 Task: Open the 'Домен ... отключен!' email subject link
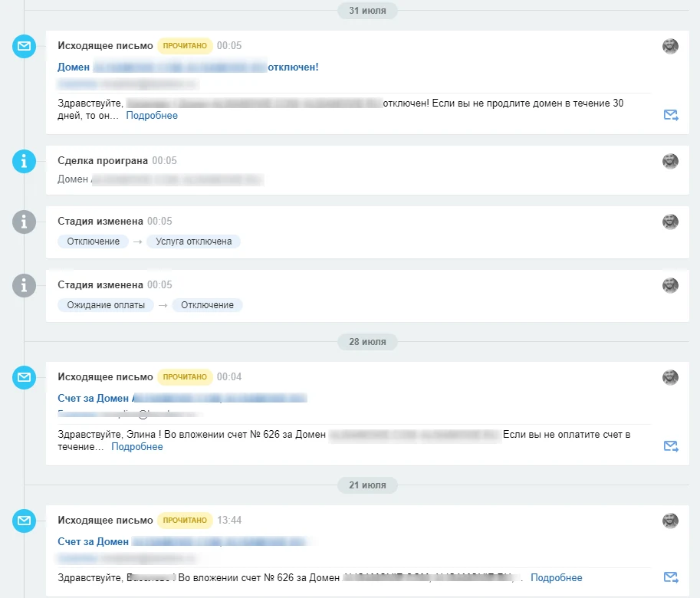click(x=188, y=67)
